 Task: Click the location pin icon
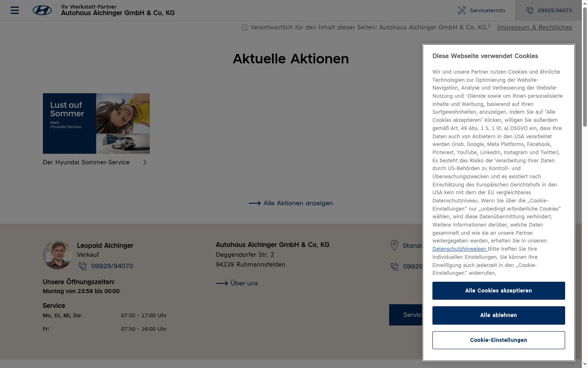click(x=394, y=245)
